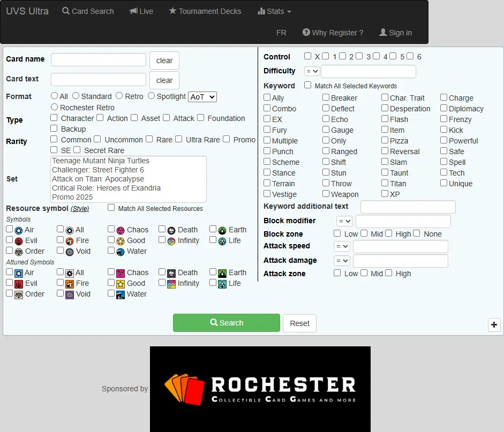
Task: Open the Attack speed comparison dropdown
Action: 342,246
